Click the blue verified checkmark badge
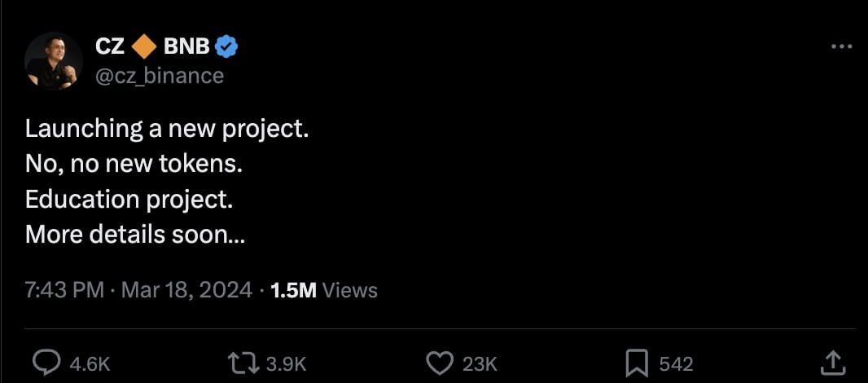This screenshot has height=383, width=868. coord(226,47)
